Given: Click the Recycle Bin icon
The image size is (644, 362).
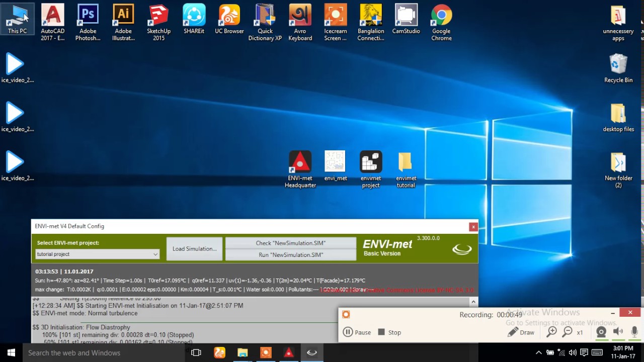Looking at the screenshot, I should coord(618,68).
